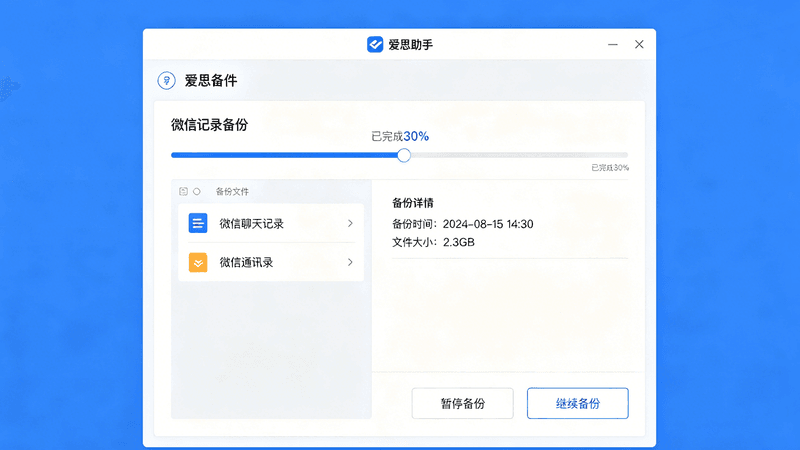Screen dimensions: 800x450
Task: Click the 爱思备件 title text
Action: [x=211, y=81]
